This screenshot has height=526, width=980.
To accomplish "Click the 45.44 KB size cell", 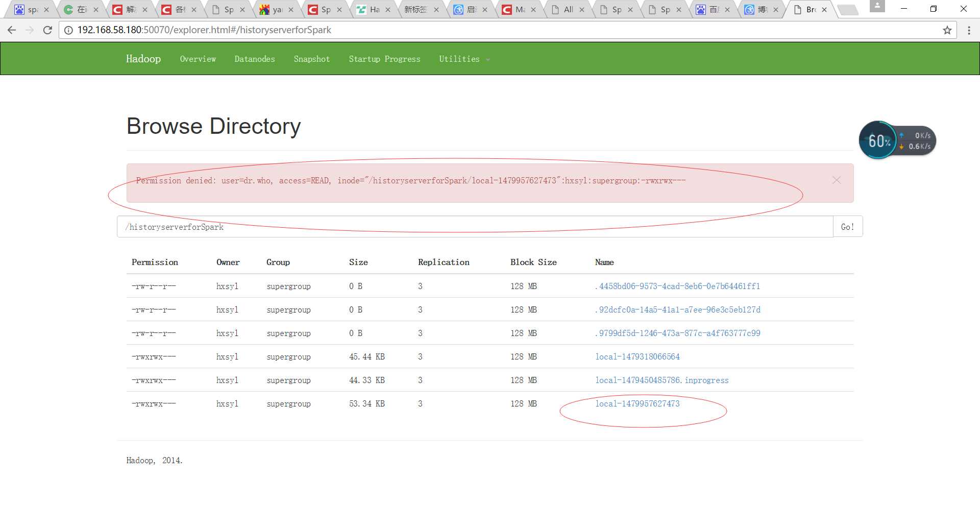I will pyautogui.click(x=367, y=356).
